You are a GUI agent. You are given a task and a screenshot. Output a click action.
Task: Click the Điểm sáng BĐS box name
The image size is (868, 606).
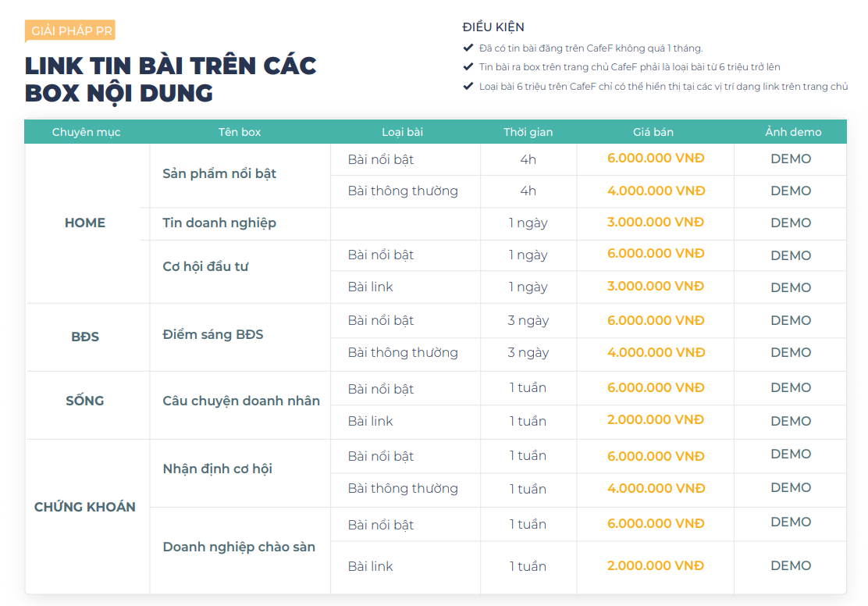pyautogui.click(x=213, y=334)
